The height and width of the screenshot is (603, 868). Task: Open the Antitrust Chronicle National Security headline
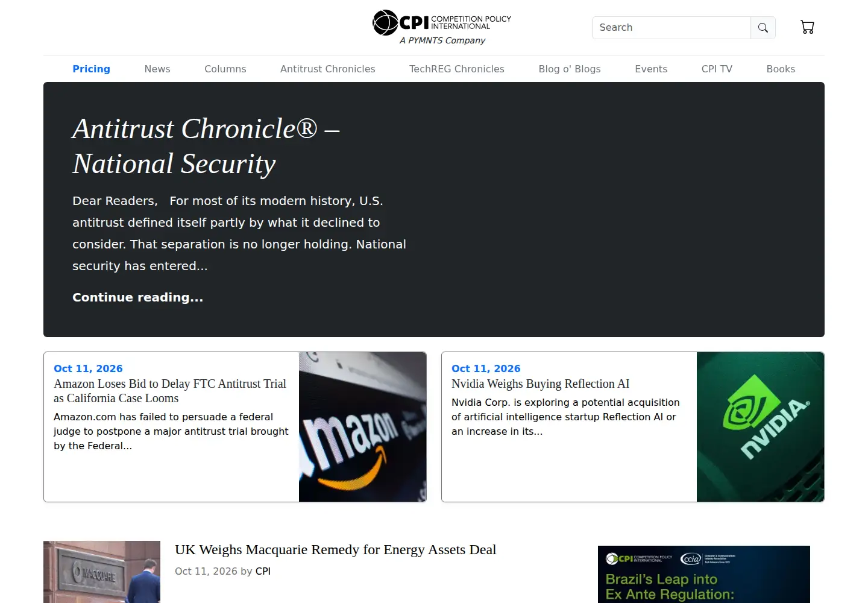coord(206,147)
